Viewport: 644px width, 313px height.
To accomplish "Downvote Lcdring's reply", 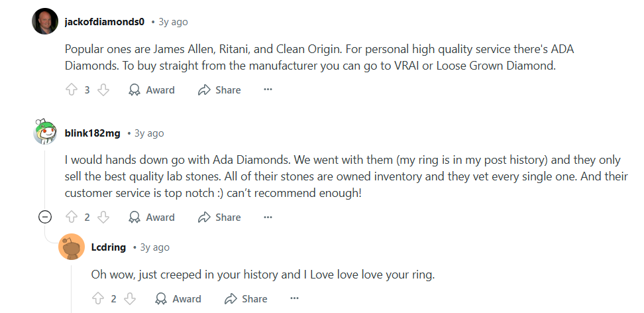I will pyautogui.click(x=129, y=299).
